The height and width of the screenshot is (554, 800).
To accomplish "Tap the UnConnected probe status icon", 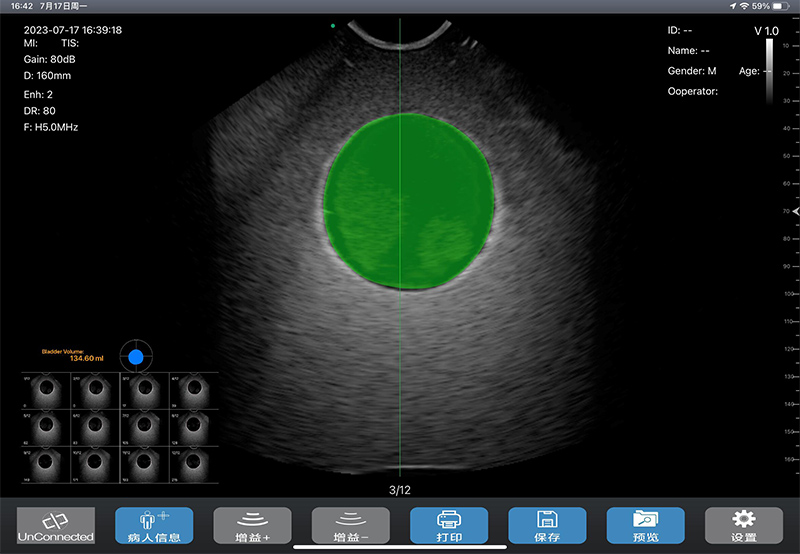I will (x=56, y=525).
